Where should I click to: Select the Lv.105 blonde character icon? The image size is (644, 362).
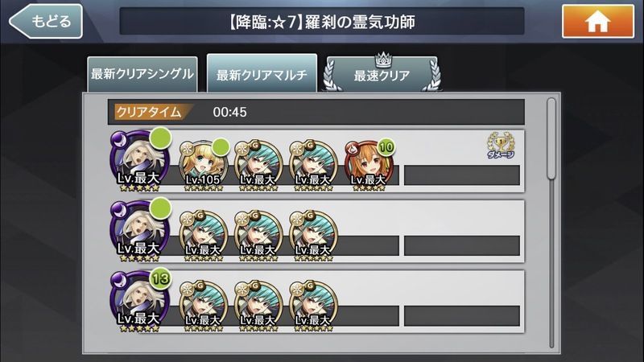point(204,166)
